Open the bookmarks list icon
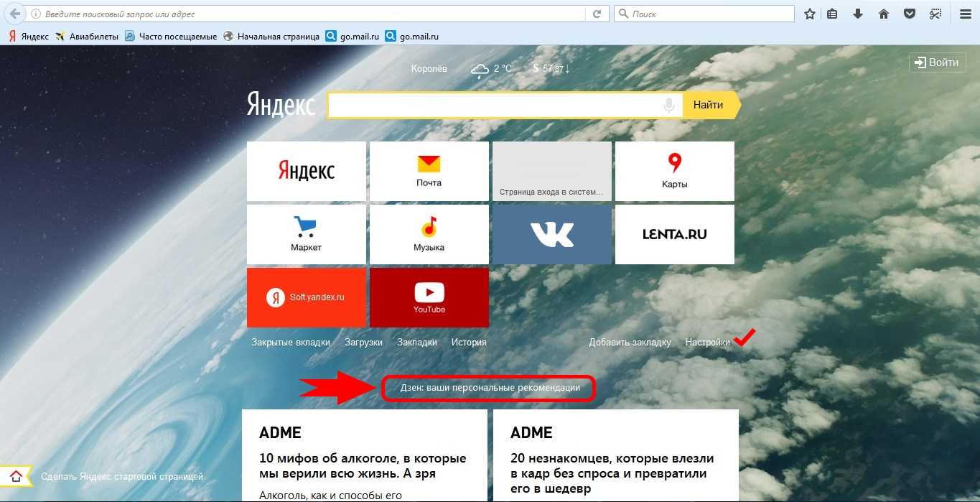 (832, 14)
